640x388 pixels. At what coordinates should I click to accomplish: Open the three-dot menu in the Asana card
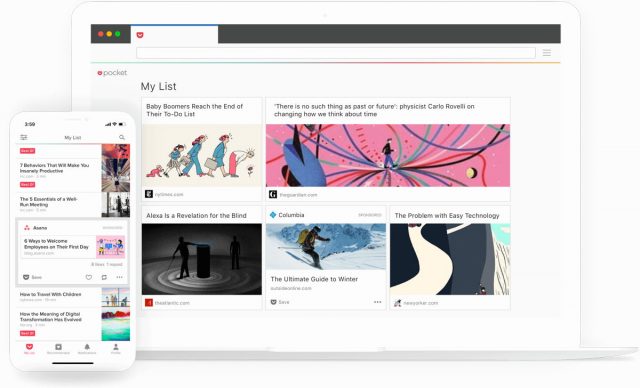pyautogui.click(x=119, y=277)
